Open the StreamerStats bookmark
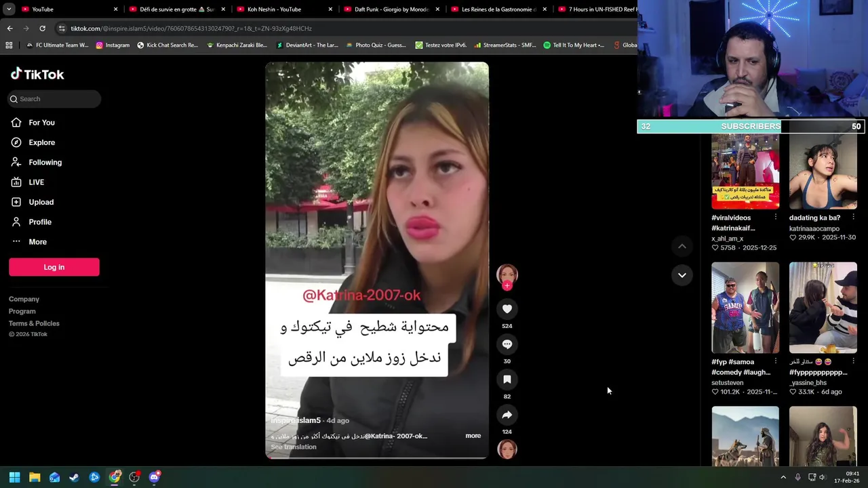 pyautogui.click(x=505, y=45)
